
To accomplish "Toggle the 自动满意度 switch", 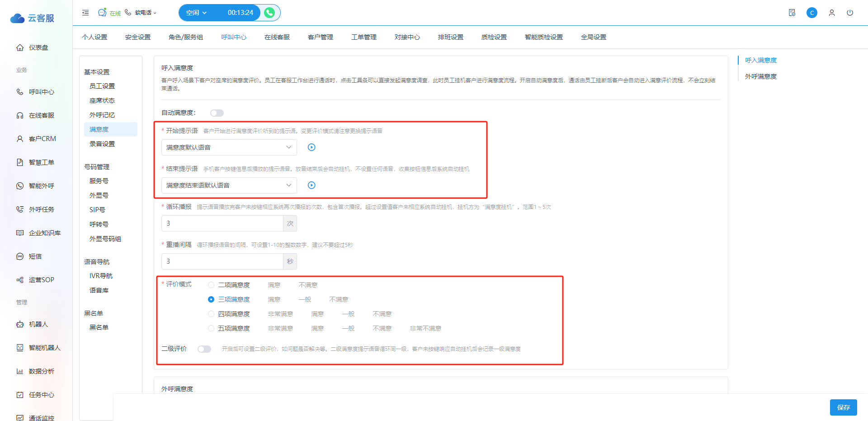I will tap(217, 113).
